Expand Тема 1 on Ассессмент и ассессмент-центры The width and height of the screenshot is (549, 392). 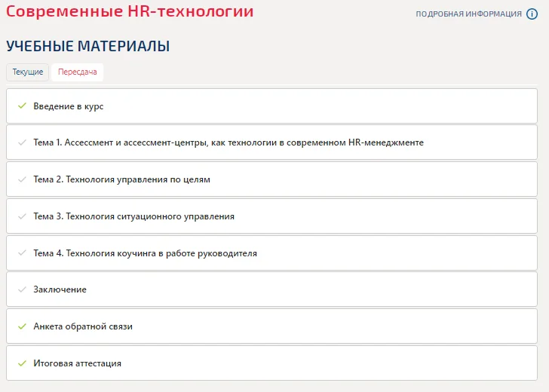(x=271, y=142)
